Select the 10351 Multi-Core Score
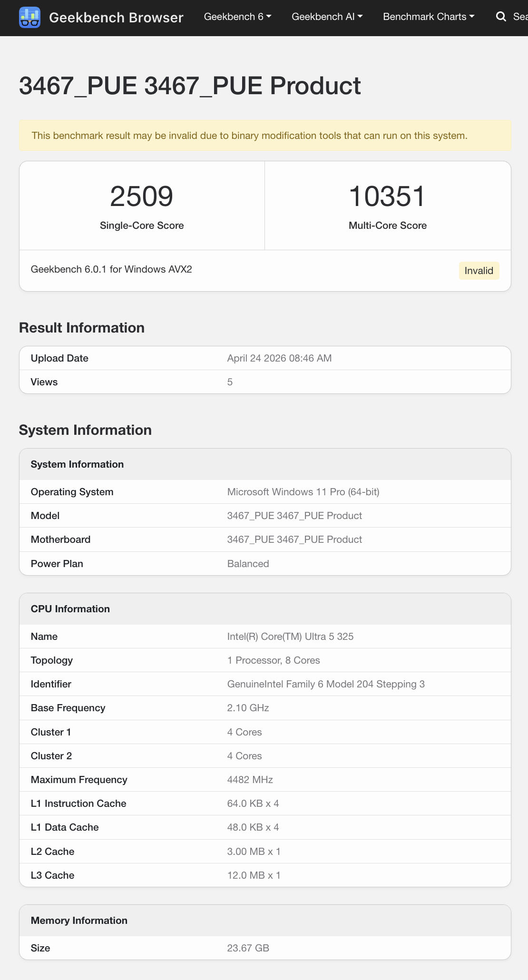 coord(387,196)
